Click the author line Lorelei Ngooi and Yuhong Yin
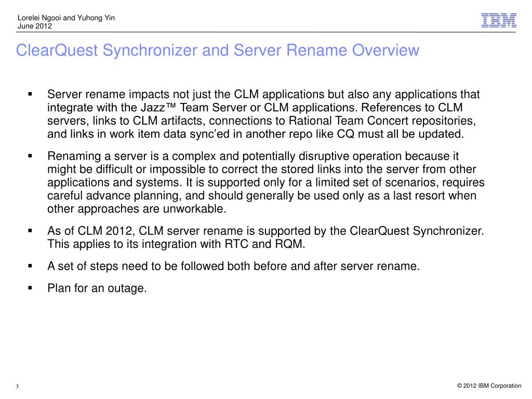Image resolution: width=532 pixels, height=399 pixels. [66, 18]
